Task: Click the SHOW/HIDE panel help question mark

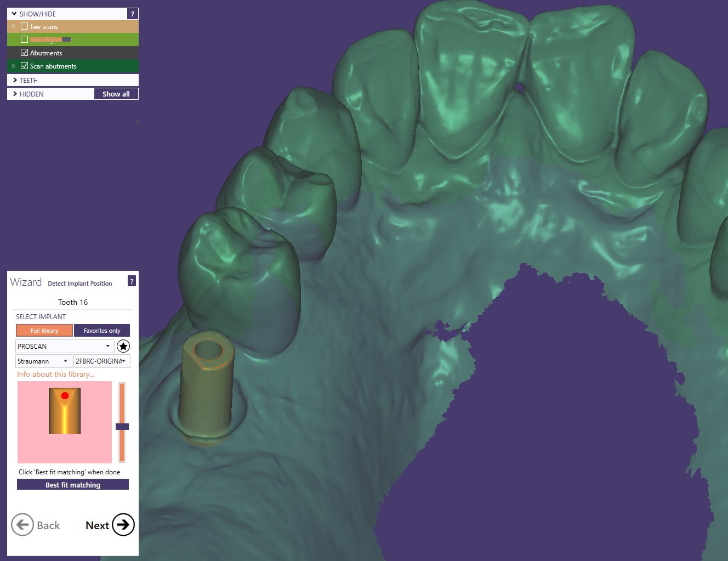Action: (x=132, y=14)
